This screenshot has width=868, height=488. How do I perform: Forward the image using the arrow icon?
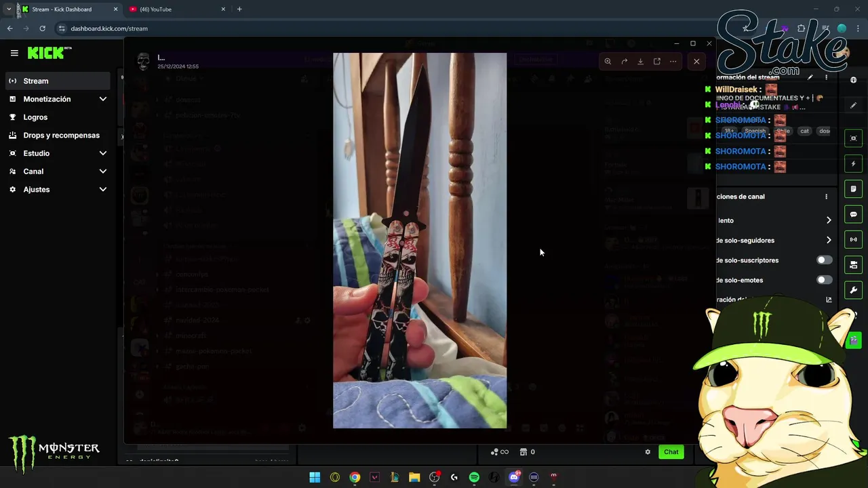(x=624, y=61)
